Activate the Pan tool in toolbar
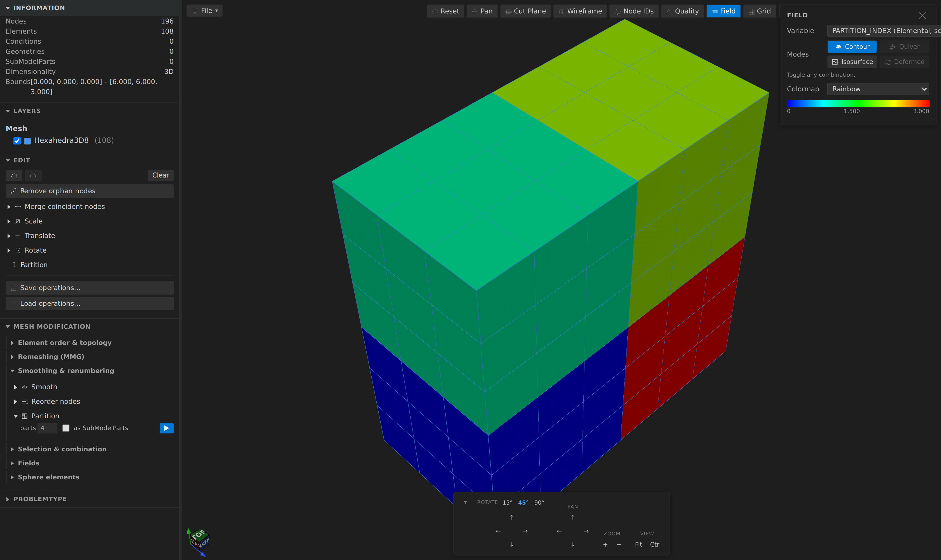 coord(482,11)
